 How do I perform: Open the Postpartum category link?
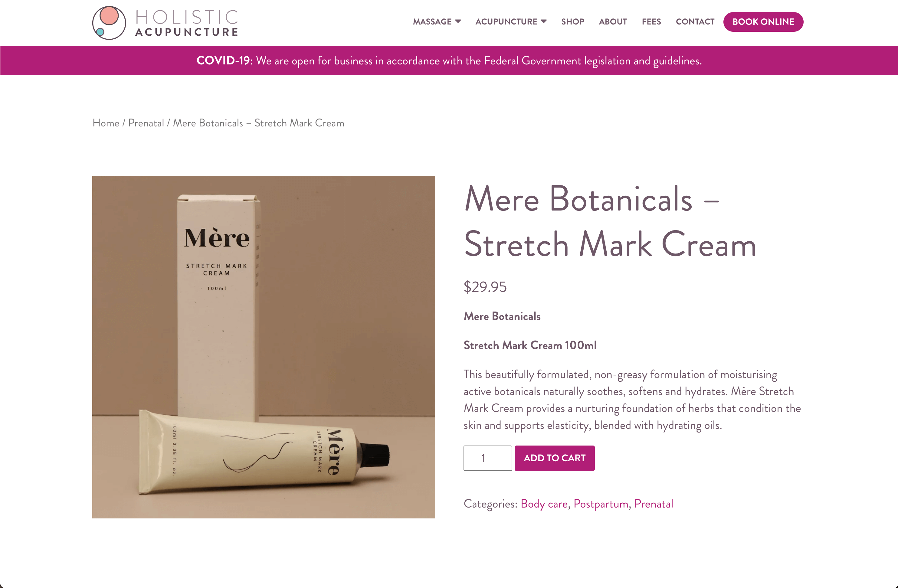click(601, 504)
